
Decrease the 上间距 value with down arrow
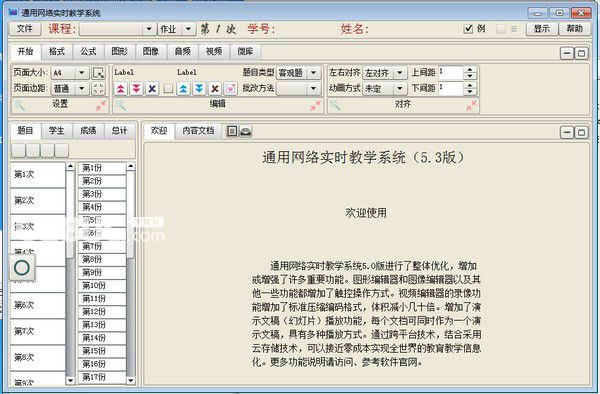tap(470, 76)
